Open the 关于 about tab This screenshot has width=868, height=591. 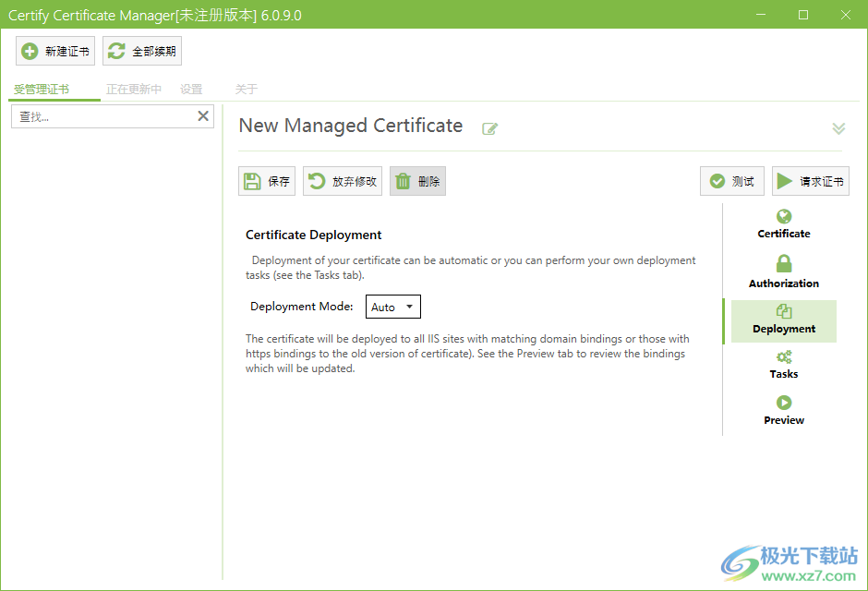[x=247, y=89]
